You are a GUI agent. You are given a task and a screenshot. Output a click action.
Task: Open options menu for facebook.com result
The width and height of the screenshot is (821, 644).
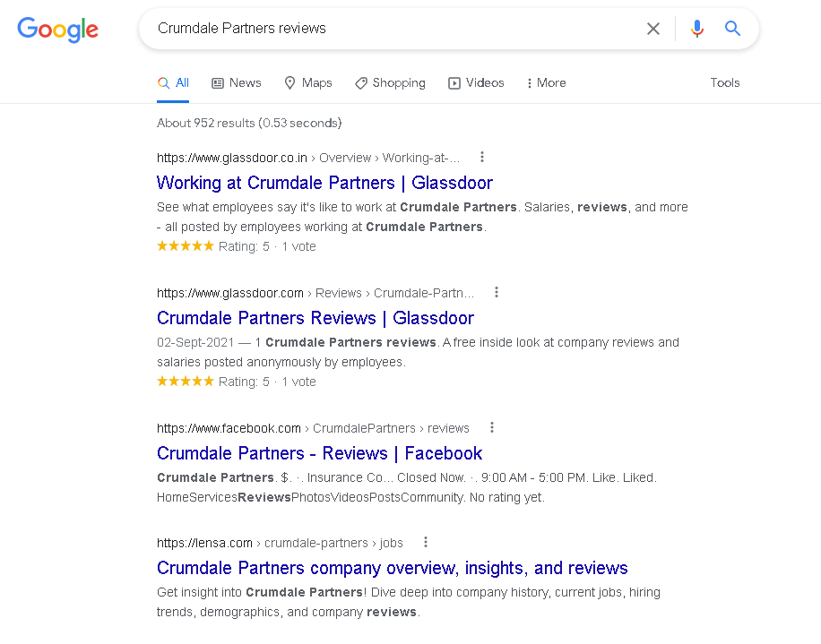point(492,427)
